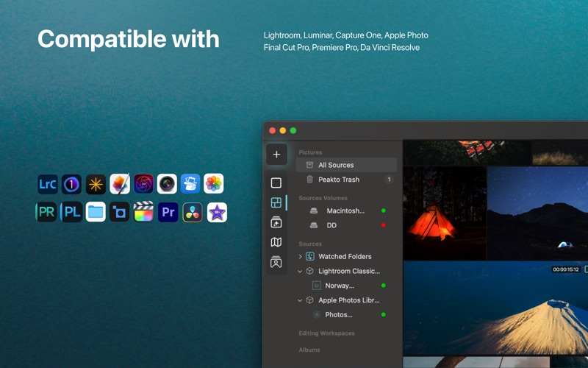Open the people portraits sidebar icon
Image resolution: width=588 pixels, height=368 pixels.
276,262
